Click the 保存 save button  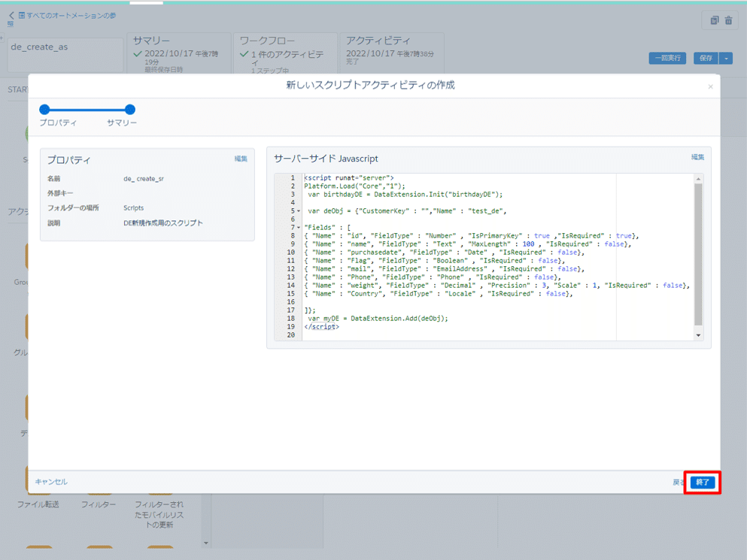706,58
